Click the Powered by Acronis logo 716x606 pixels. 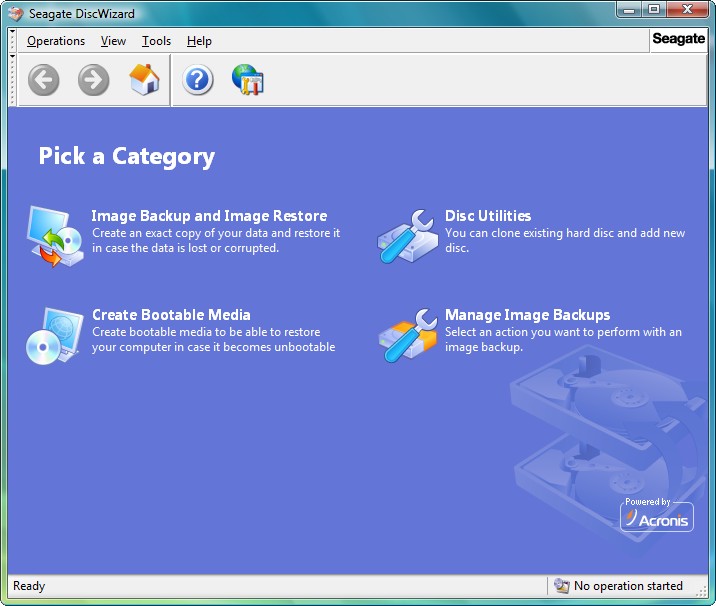(x=657, y=514)
